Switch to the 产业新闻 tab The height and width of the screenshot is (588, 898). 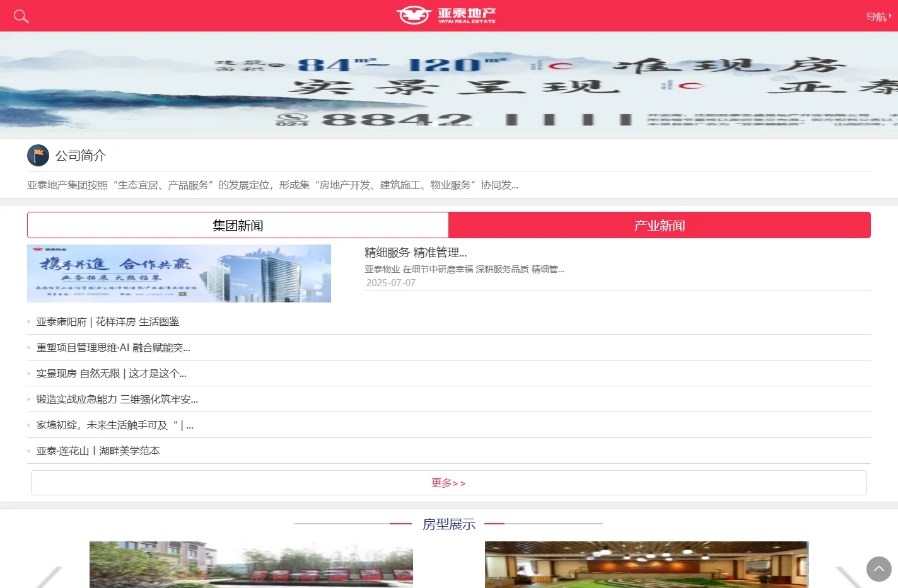coord(660,225)
